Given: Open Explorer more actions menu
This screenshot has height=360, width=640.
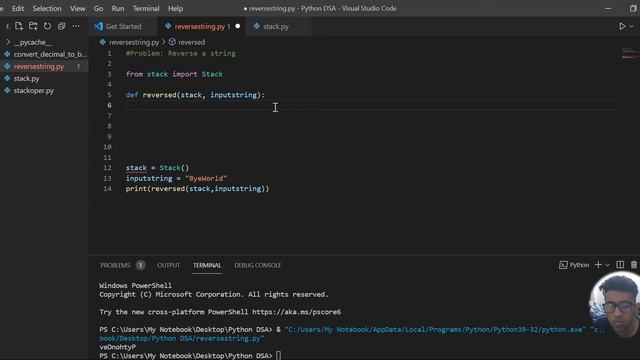Looking at the screenshot, I should [x=76, y=26].
